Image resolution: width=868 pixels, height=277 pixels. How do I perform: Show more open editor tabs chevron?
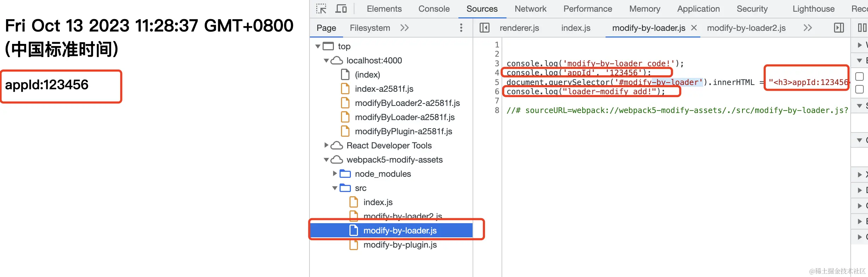coord(808,28)
